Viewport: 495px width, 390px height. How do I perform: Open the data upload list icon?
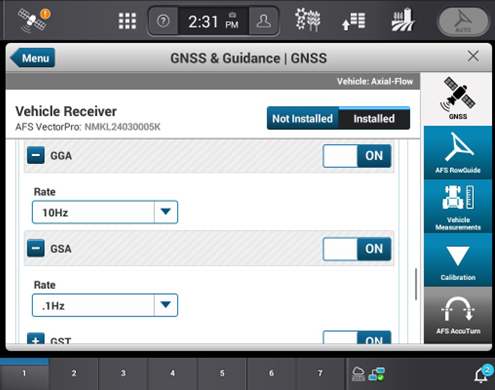(x=354, y=21)
